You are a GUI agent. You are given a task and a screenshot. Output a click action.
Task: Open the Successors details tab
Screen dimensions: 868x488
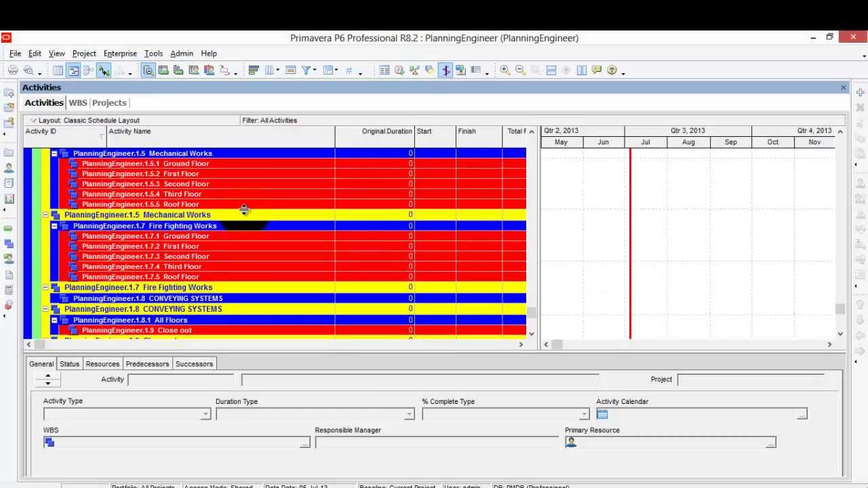click(x=194, y=364)
